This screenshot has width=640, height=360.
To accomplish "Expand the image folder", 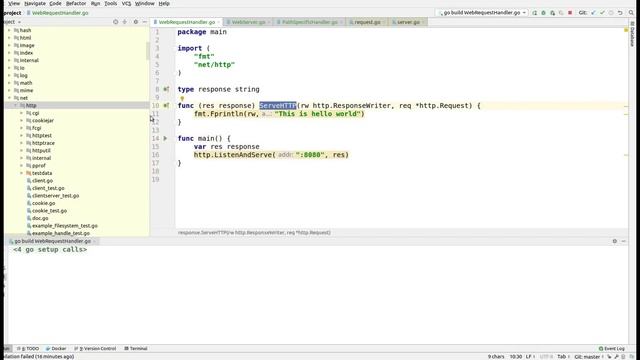I will pos(9,45).
